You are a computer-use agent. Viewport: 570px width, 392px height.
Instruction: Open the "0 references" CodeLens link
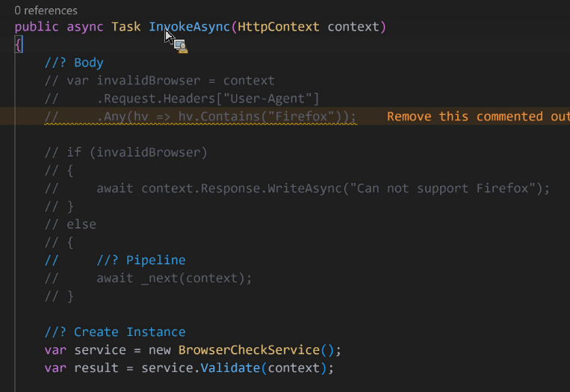(46, 10)
